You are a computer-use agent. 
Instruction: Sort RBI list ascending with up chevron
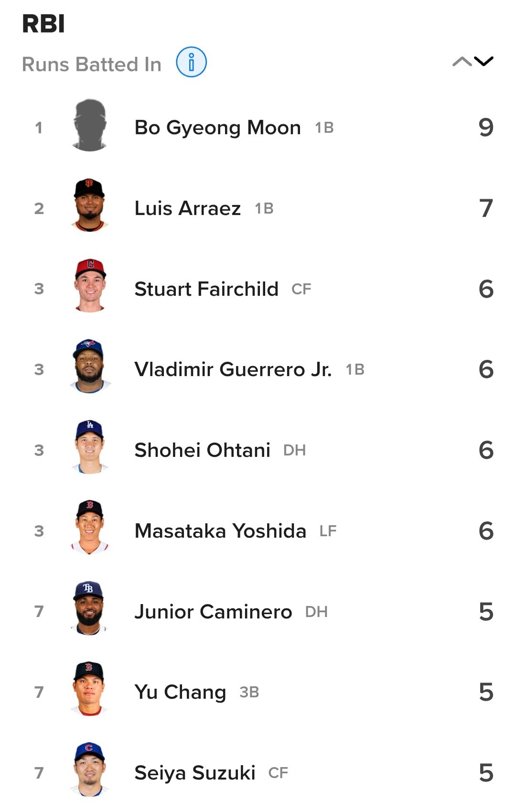(462, 61)
